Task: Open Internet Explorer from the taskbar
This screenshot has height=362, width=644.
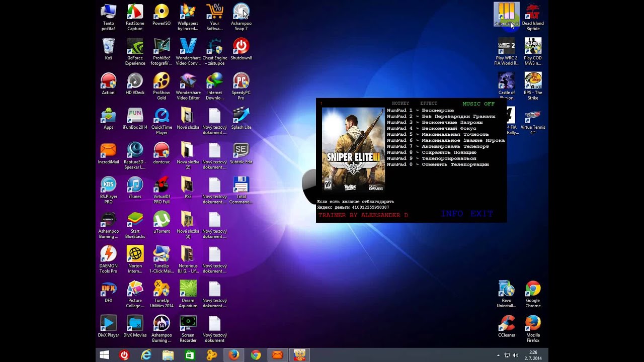Action: click(x=146, y=355)
